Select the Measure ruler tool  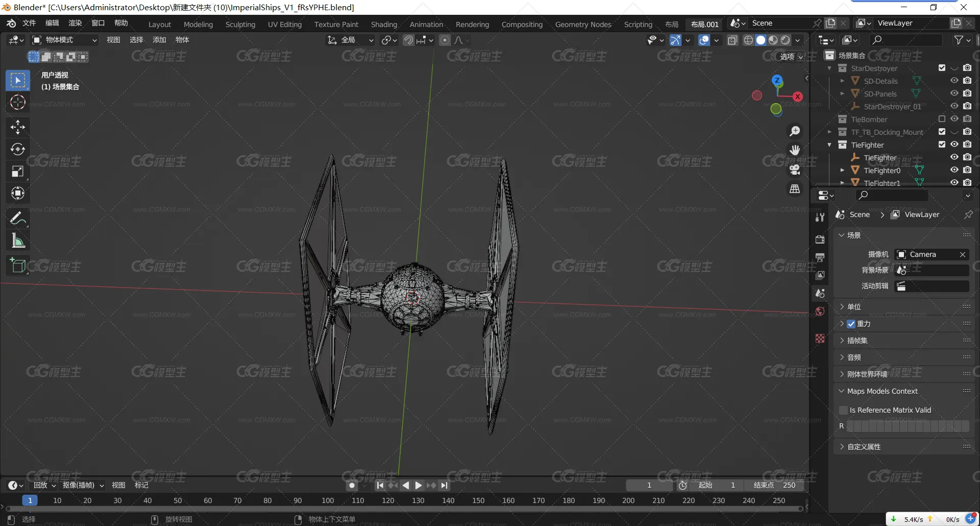[18, 241]
